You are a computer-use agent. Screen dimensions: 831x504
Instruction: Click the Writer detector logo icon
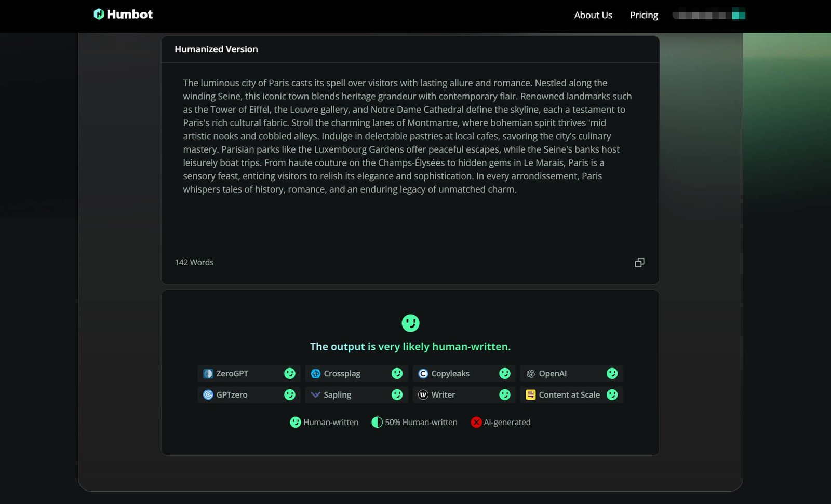coord(423,395)
